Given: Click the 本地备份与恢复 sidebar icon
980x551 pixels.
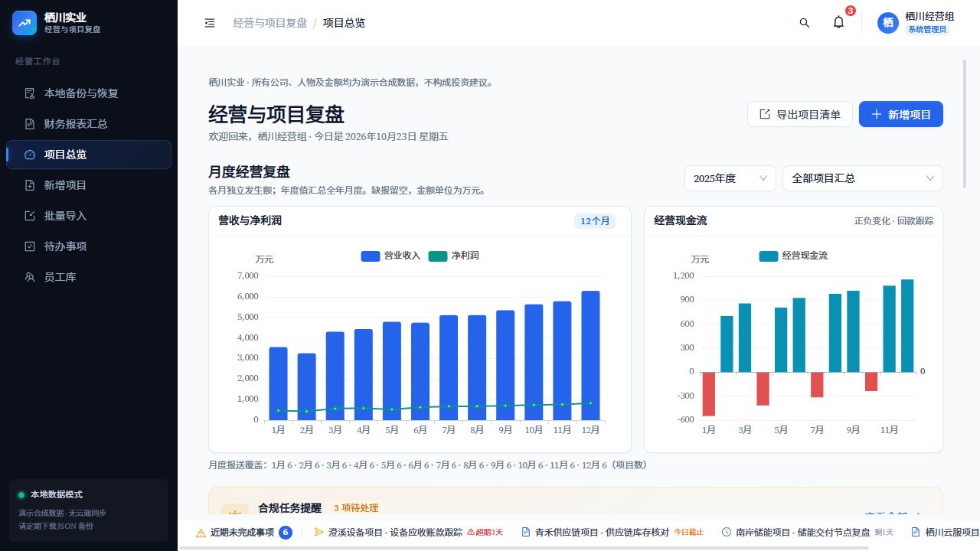Looking at the screenshot, I should 30,93.
